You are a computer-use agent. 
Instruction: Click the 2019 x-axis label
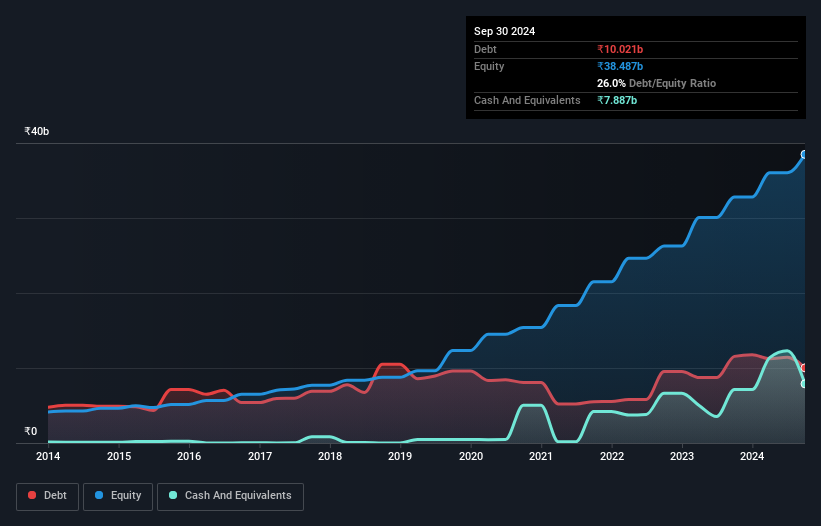pos(400,456)
